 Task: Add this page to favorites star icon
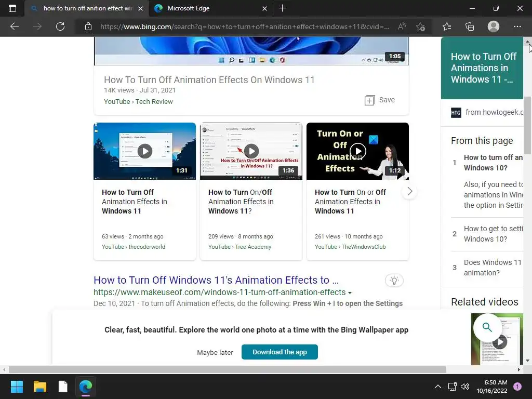[x=421, y=26]
